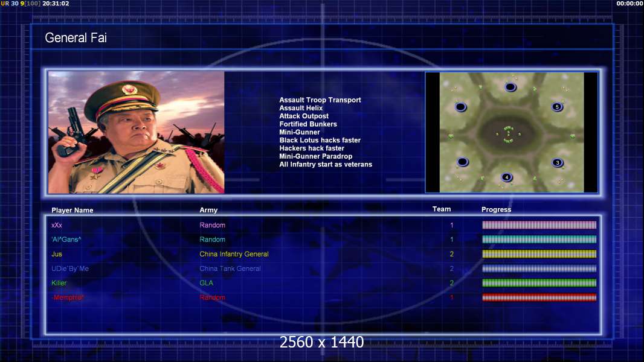Screen dimensions: 644x362
Task: Click the red Random army entry for Memphis
Action: coord(212,297)
